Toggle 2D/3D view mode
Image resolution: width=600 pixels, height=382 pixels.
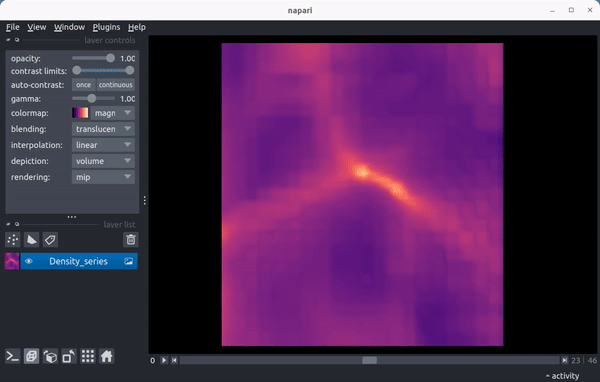pyautogui.click(x=31, y=356)
